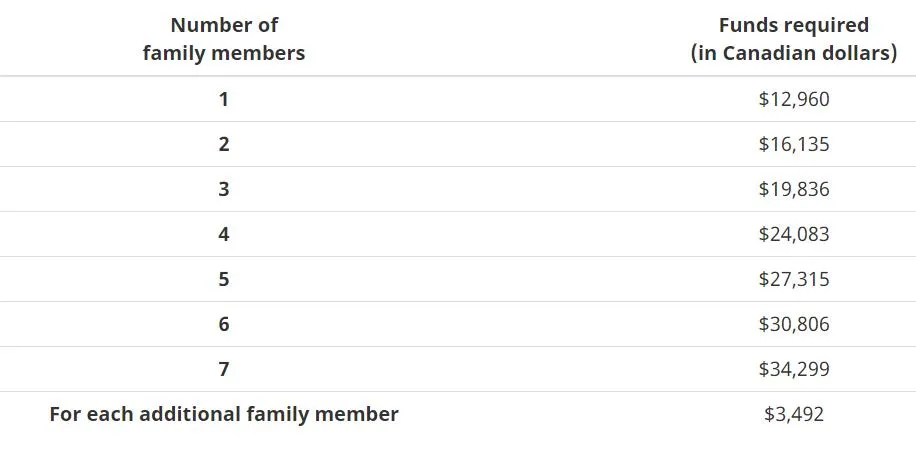The width and height of the screenshot is (916, 450).
Task: Click the $19,836 funds amount
Action: pyautogui.click(x=794, y=189)
